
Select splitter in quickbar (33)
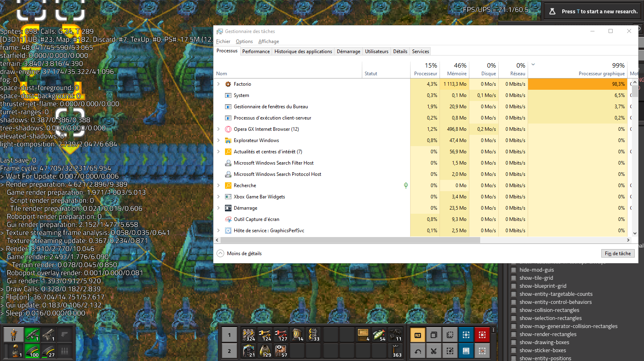pyautogui.click(x=313, y=335)
